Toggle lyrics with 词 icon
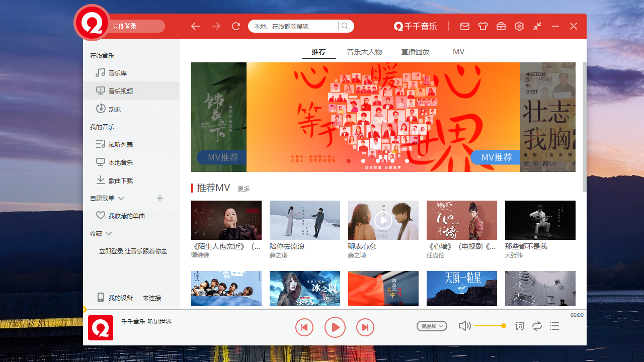 [519, 326]
